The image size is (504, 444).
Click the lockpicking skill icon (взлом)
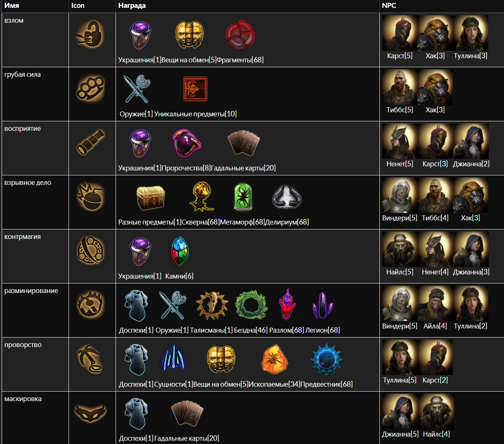[90, 35]
